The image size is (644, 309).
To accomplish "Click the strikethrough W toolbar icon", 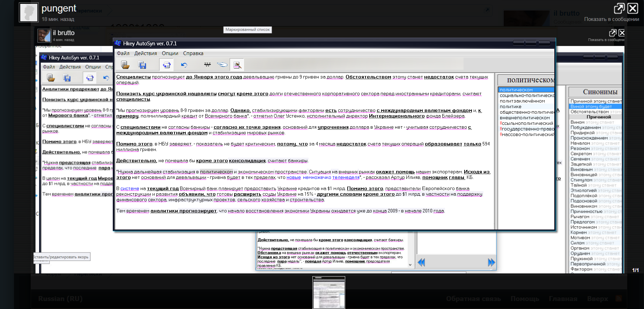I will 207,65.
